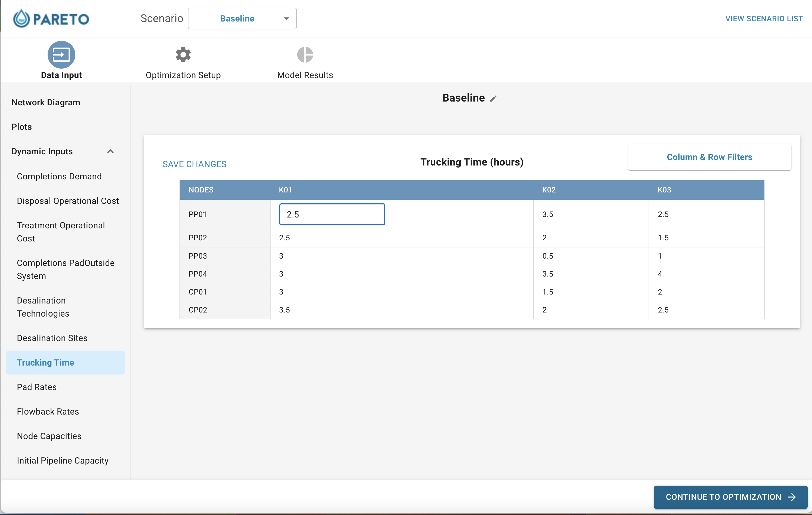Open Network Diagram in the sidebar
Image resolution: width=812 pixels, height=515 pixels.
pos(46,102)
